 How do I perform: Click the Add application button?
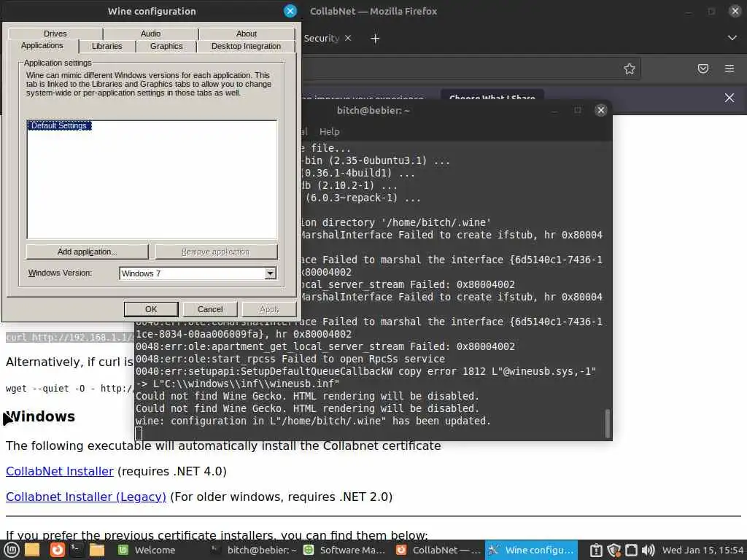click(x=88, y=252)
